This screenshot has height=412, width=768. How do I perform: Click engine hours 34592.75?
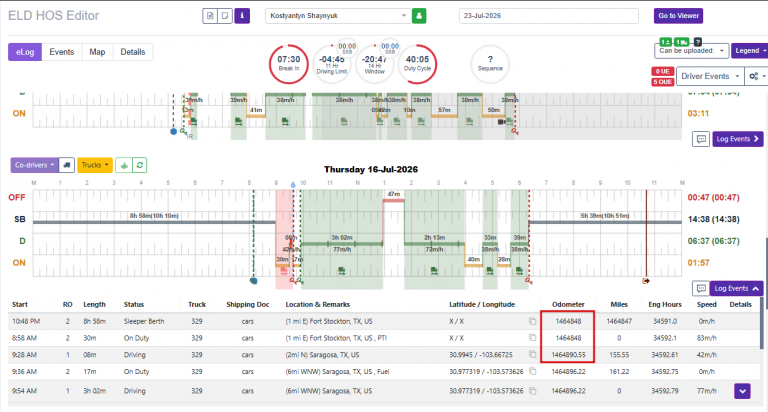click(x=665, y=371)
